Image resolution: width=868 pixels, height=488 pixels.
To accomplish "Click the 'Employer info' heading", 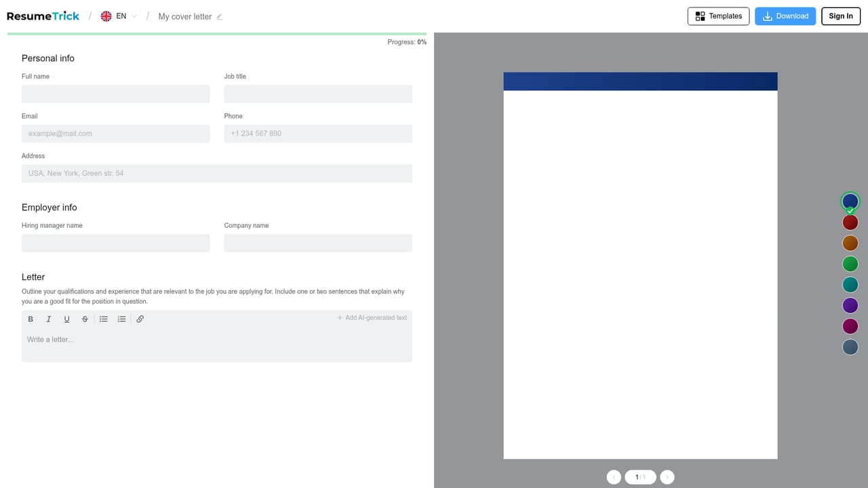I will click(50, 207).
